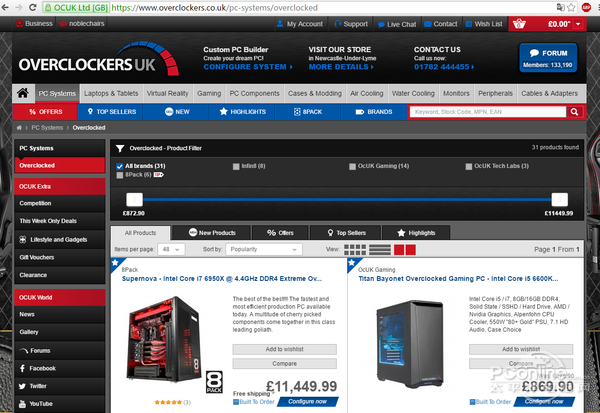Open Support headset link
The height and width of the screenshot is (413, 600).
351,24
